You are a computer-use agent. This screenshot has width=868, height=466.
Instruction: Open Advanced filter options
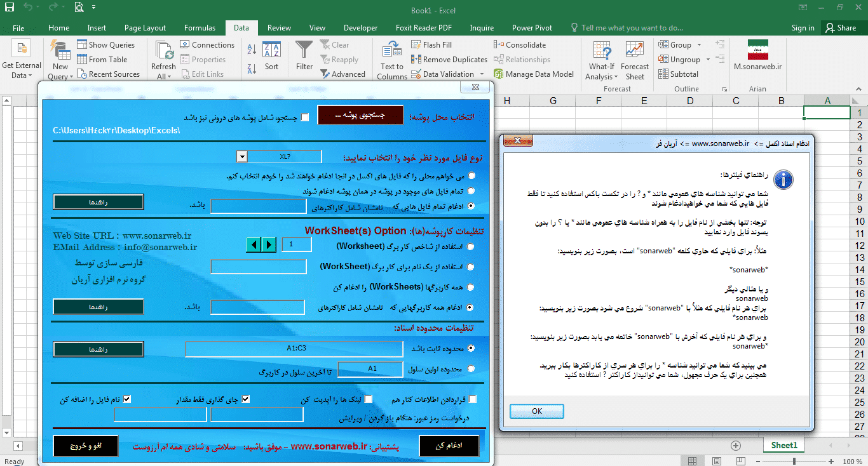pos(342,74)
